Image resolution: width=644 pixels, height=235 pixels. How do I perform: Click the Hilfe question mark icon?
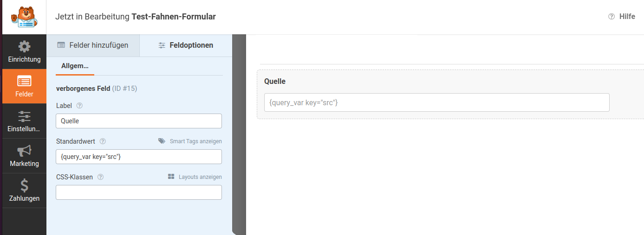point(611,17)
